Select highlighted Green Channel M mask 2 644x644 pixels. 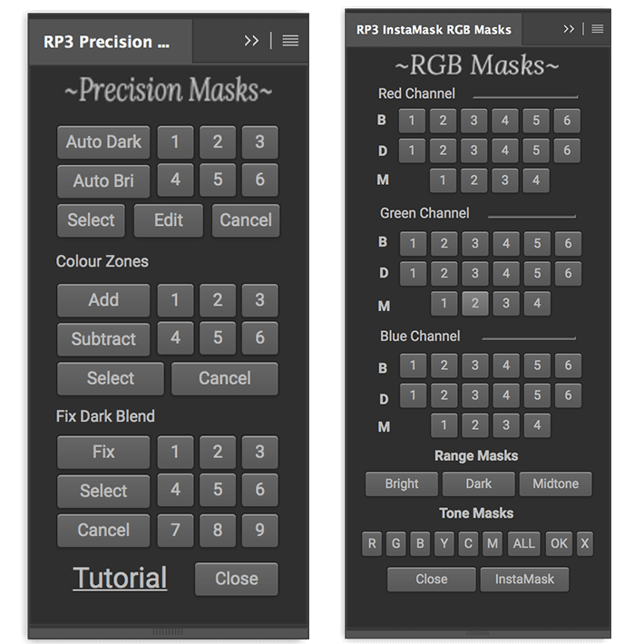[475, 304]
